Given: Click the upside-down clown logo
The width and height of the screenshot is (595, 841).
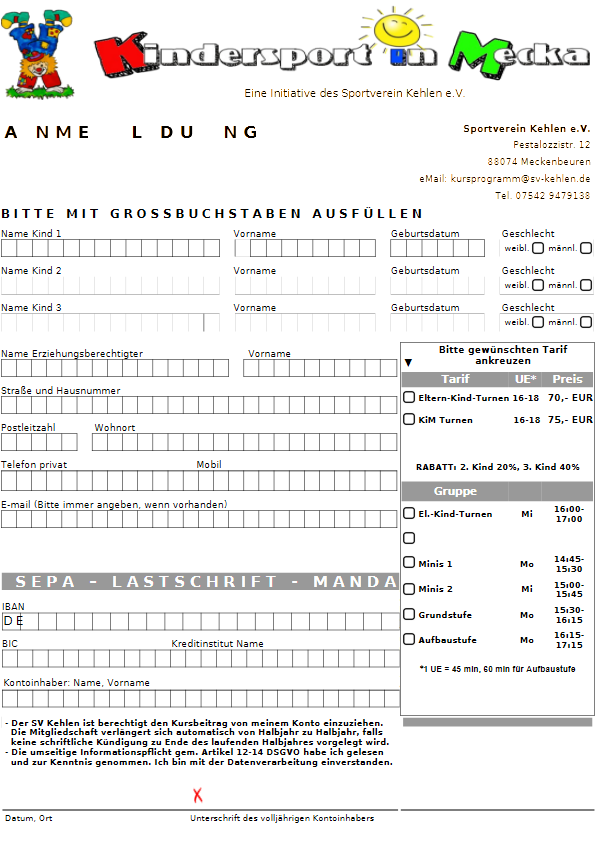Looking at the screenshot, I should pos(38,54).
